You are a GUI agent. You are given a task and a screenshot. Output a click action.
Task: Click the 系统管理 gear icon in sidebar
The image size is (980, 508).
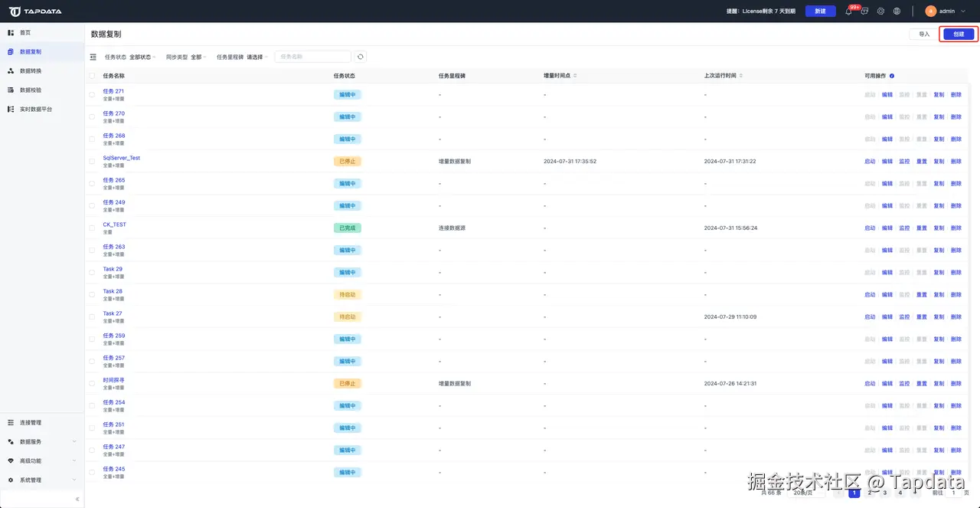click(11, 480)
